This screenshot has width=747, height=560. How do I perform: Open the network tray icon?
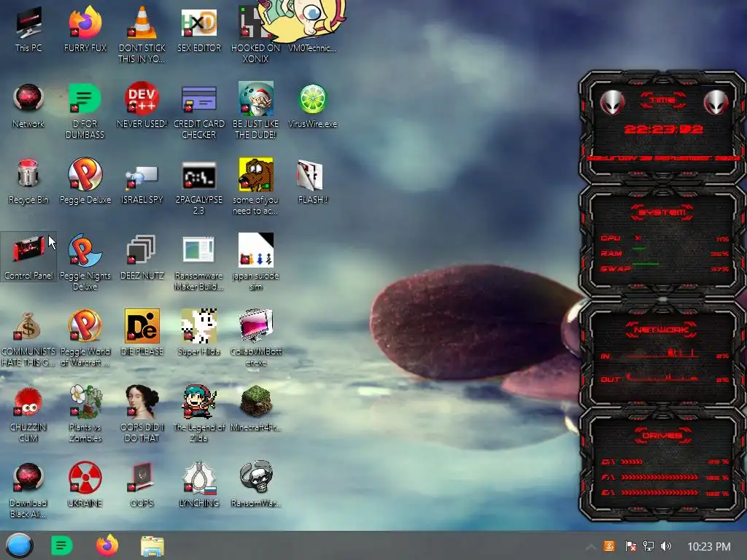(x=649, y=546)
